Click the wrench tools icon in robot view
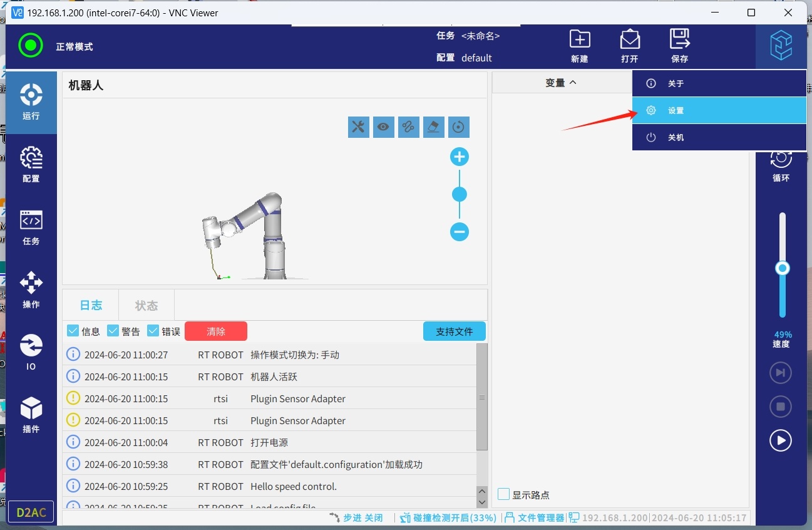Viewport: 812px width, 530px height. point(358,127)
